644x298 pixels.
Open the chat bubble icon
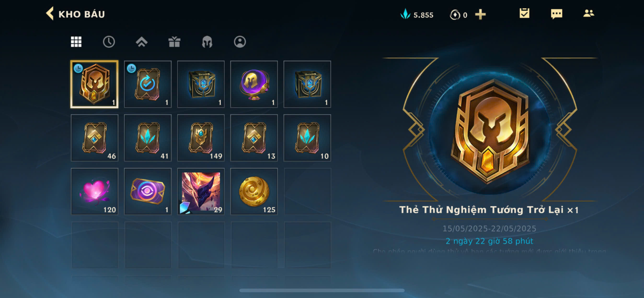[x=557, y=14]
